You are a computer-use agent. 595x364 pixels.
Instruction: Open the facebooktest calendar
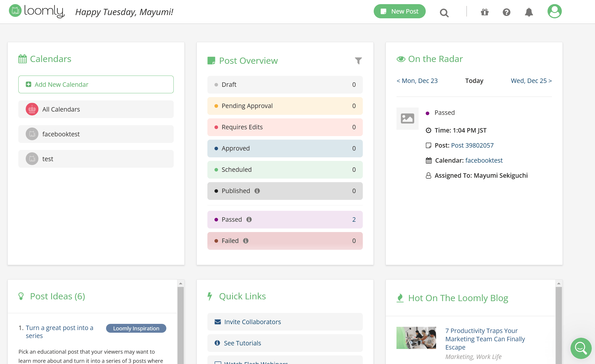pyautogui.click(x=96, y=134)
